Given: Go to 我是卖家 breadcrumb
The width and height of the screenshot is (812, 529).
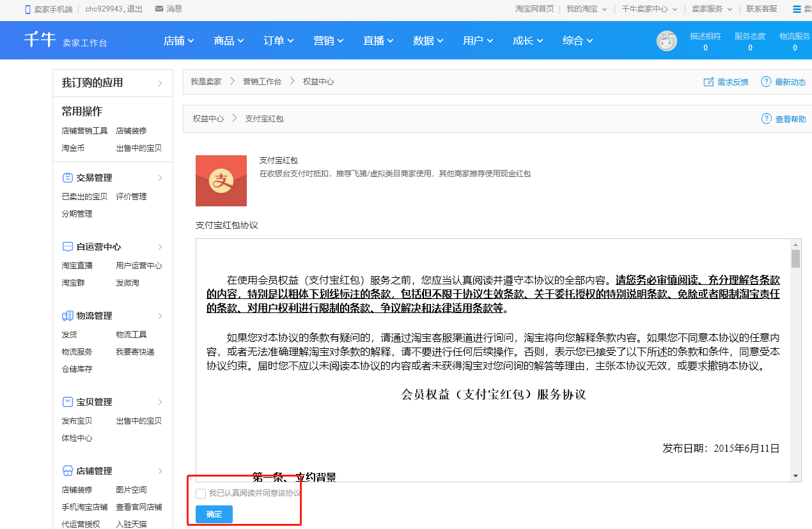Looking at the screenshot, I should tap(206, 82).
